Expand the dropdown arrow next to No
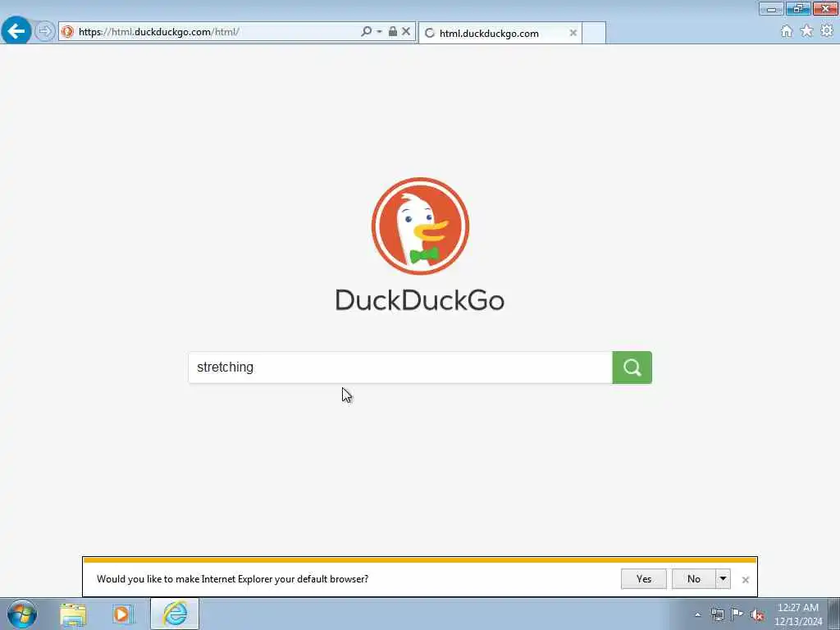The width and height of the screenshot is (840, 630). click(723, 579)
